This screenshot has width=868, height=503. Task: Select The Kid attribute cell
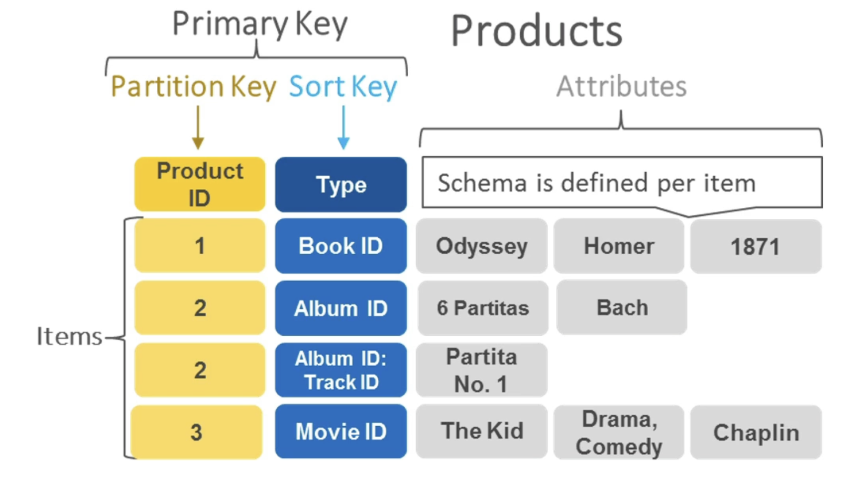click(x=481, y=431)
